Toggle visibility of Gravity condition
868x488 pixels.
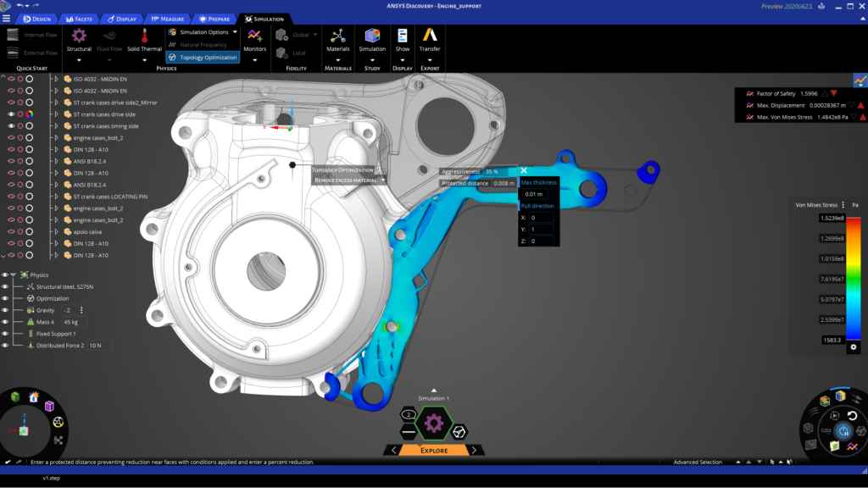pos(5,310)
